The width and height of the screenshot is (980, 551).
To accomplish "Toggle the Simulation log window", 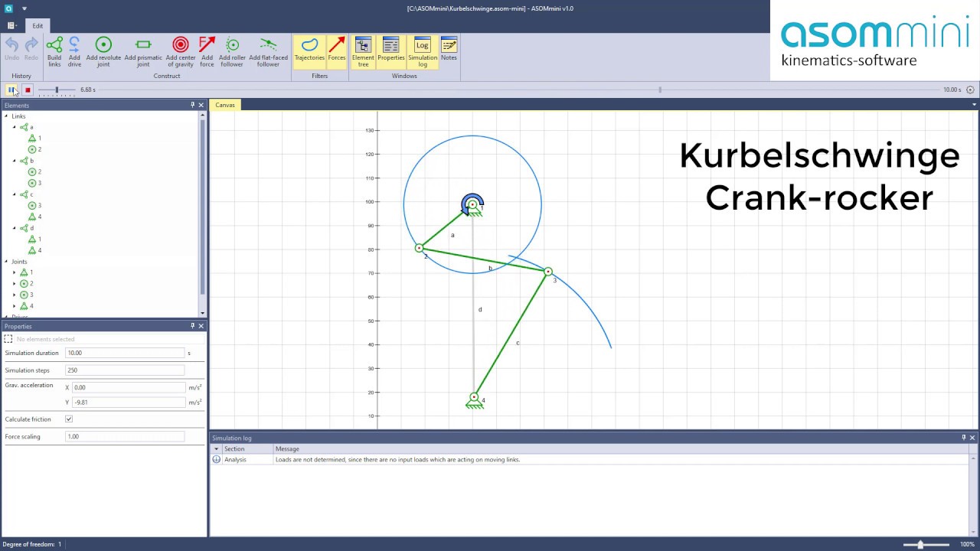I will coord(423,52).
